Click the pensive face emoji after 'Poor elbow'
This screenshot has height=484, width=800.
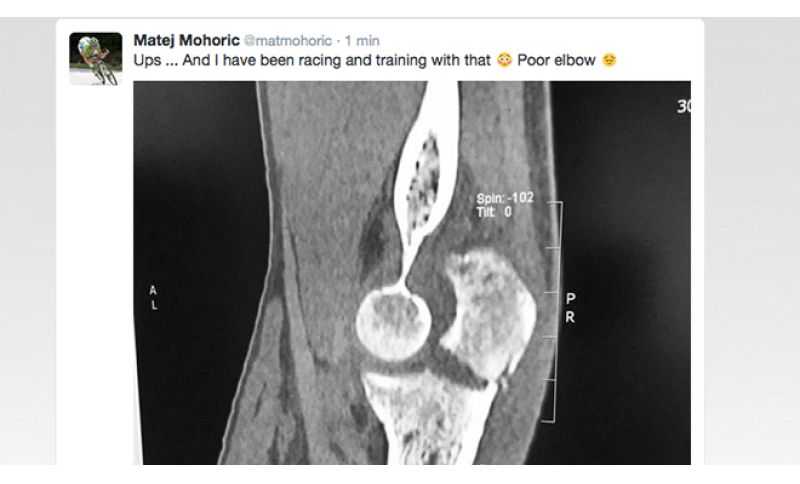609,61
